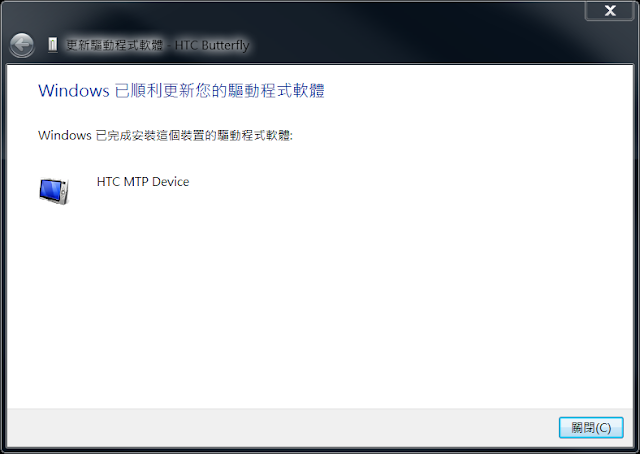This screenshot has height=454, width=640.
Task: Click the 更新驅動程式軟體 title text
Action: click(114, 45)
